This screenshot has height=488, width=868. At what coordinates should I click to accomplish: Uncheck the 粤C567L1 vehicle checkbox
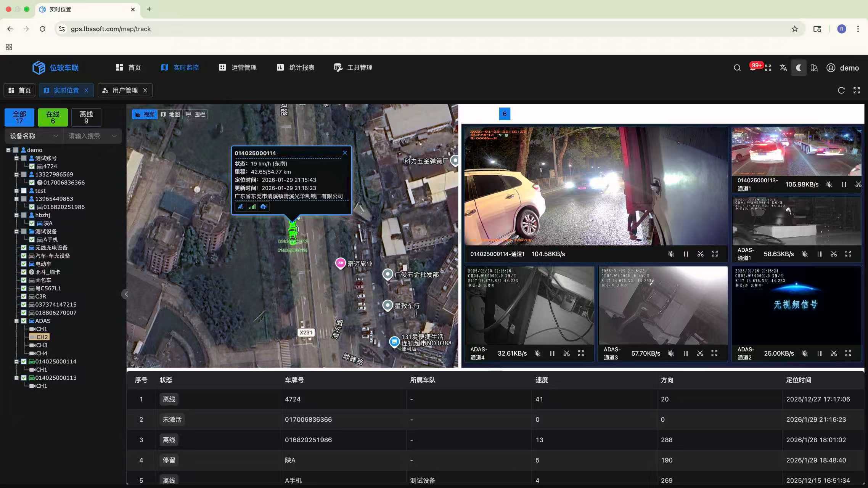pos(24,288)
